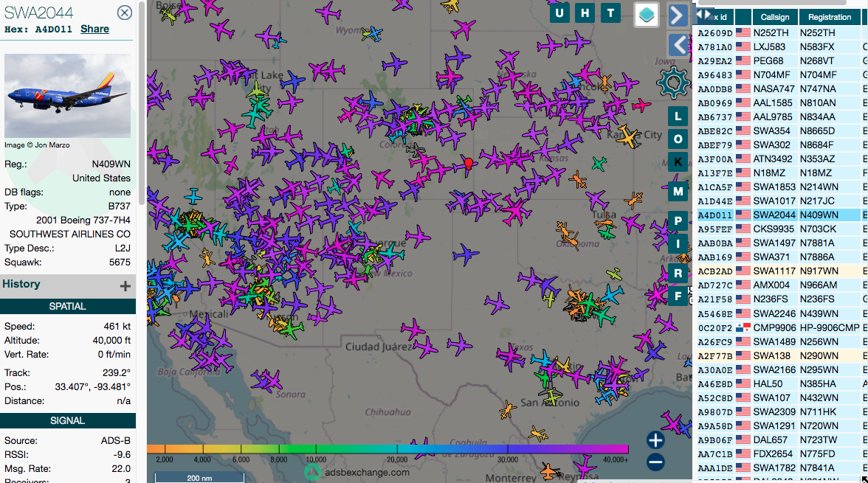Click the column toggle arrows above Hex id
868x483 pixels.
point(703,14)
